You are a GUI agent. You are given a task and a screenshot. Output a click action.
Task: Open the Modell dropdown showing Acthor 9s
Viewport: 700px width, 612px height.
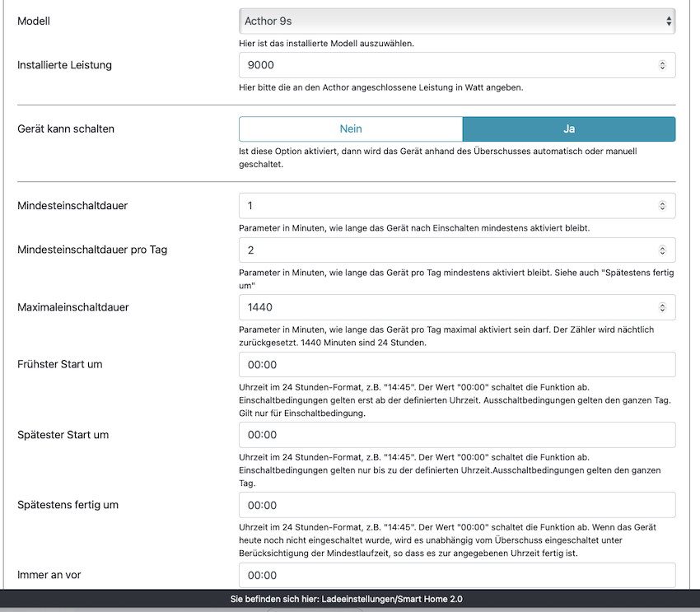tap(457, 21)
